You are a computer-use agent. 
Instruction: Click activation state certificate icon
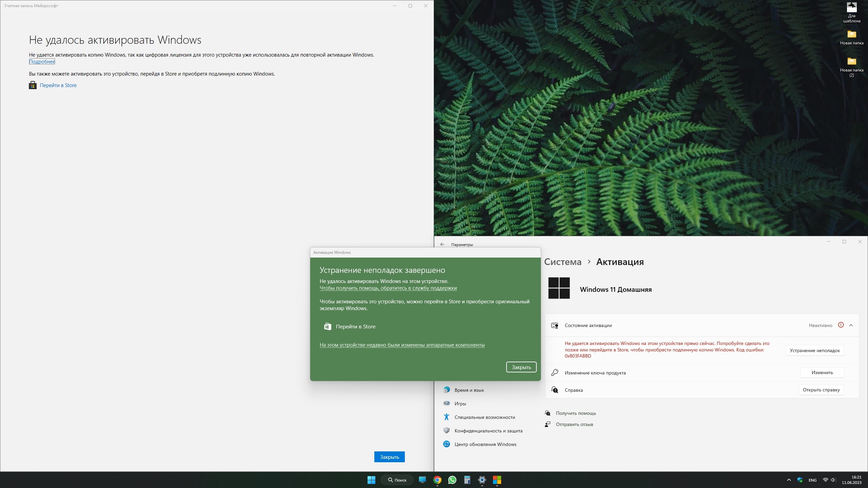(x=555, y=325)
